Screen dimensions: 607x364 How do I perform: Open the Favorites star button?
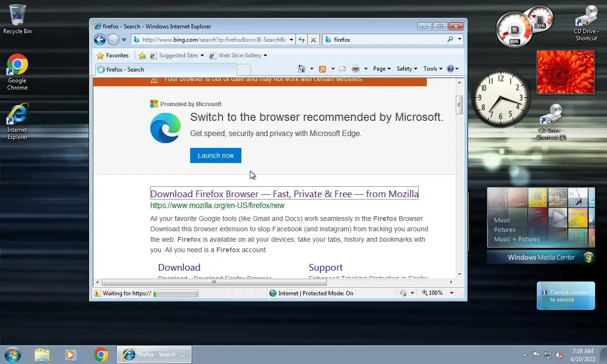click(x=113, y=55)
